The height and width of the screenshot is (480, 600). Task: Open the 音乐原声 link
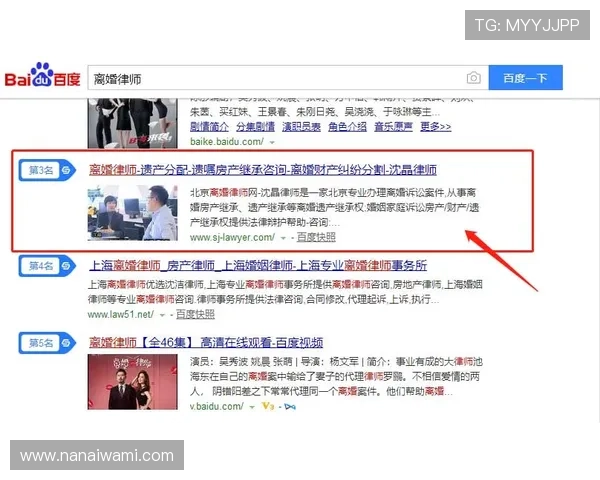tap(393, 127)
